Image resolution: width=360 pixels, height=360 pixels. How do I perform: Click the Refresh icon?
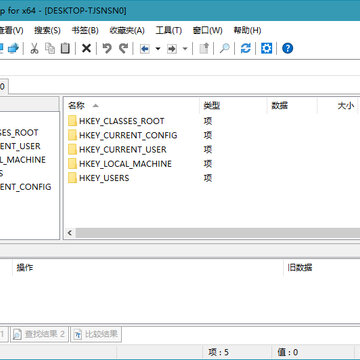(x=245, y=49)
